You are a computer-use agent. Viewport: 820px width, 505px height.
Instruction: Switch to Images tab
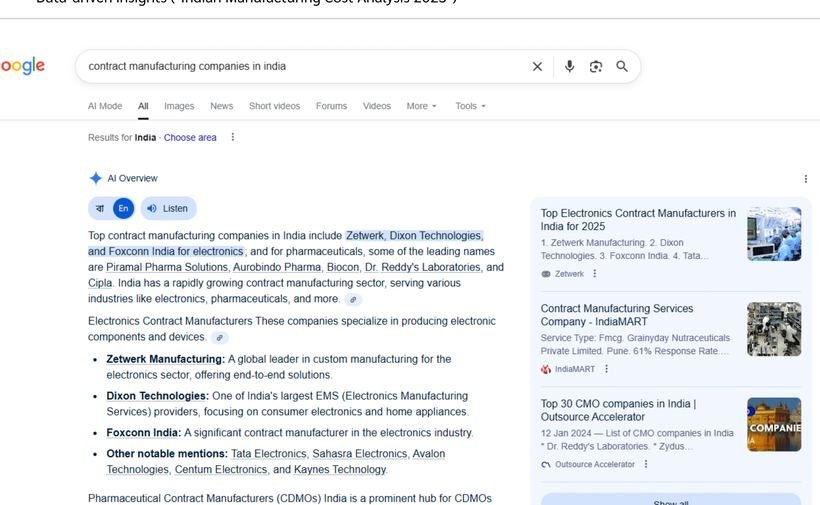[179, 106]
